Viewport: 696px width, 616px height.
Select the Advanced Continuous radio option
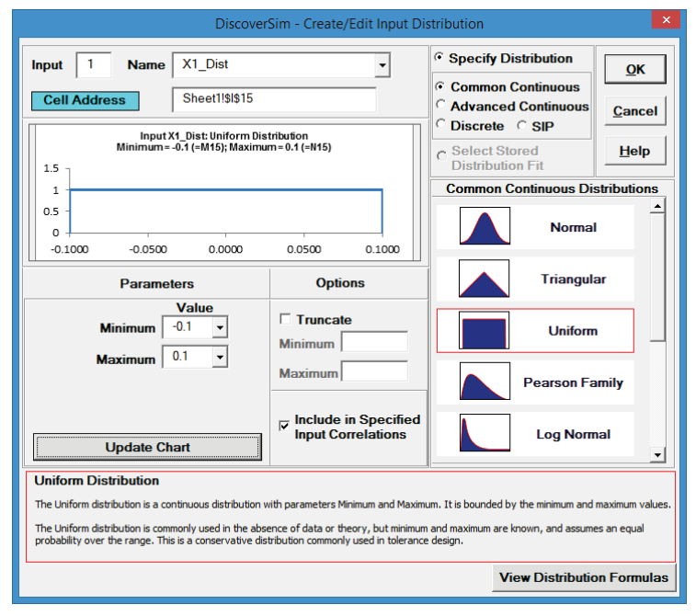[442, 107]
